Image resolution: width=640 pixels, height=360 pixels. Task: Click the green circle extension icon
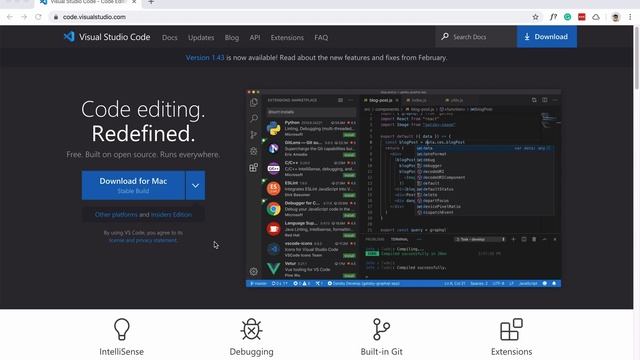(x=567, y=17)
